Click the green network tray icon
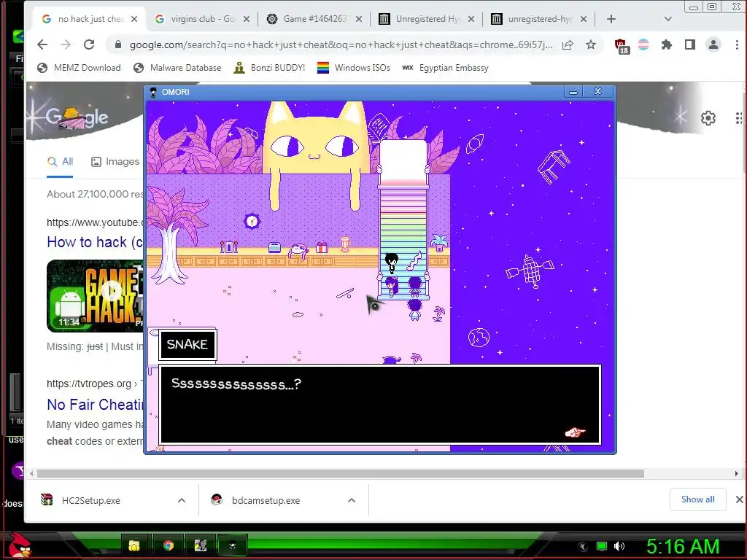 pyautogui.click(x=602, y=546)
